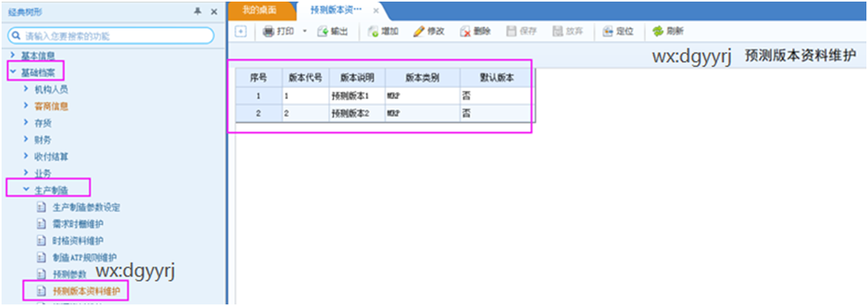The width and height of the screenshot is (868, 306).
Task: Click the magnifier icon in the function search box
Action: [16, 36]
